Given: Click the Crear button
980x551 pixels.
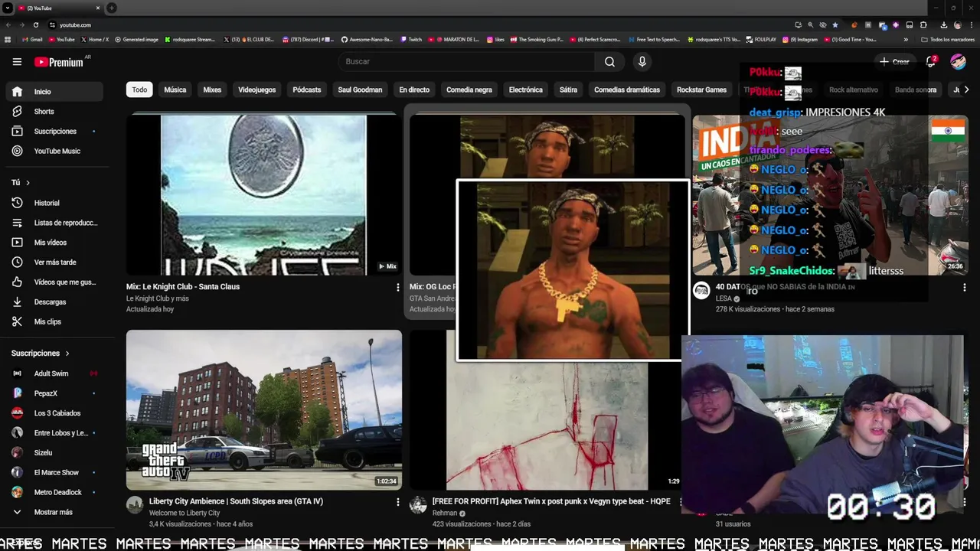Looking at the screenshot, I should coord(894,62).
